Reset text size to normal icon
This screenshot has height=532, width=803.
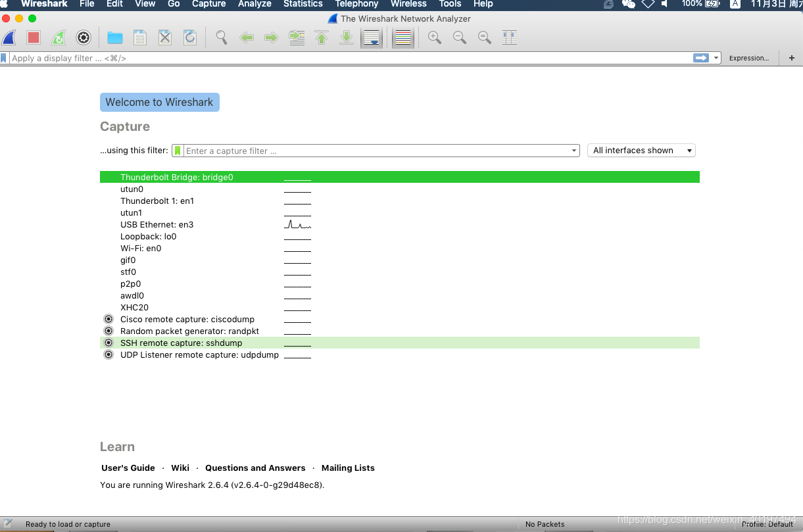[x=485, y=37]
